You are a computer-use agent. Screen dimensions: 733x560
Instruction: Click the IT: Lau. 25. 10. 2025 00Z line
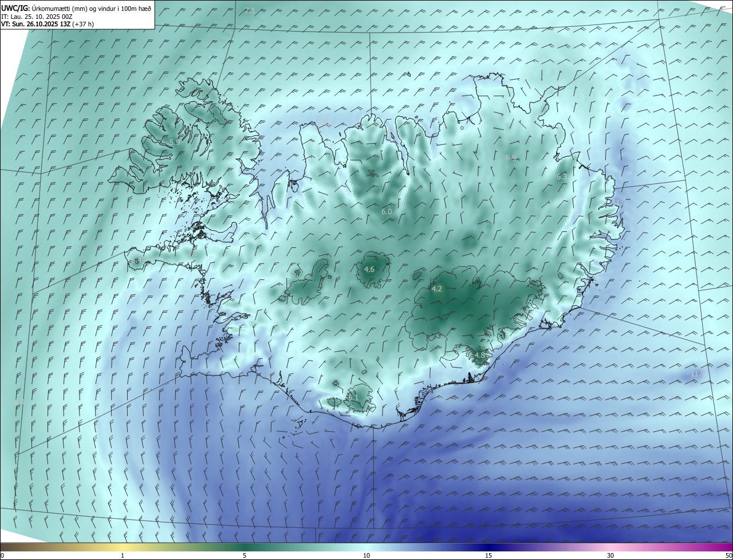(x=37, y=16)
